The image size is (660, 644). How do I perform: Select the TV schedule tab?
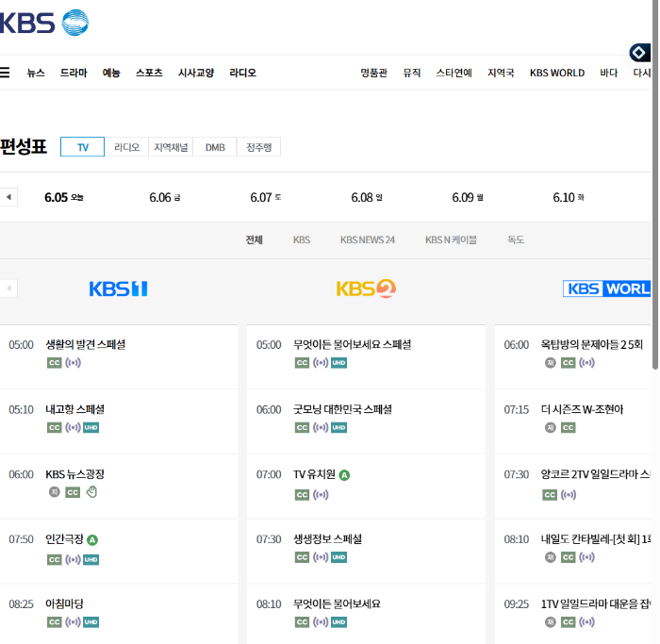(x=83, y=147)
